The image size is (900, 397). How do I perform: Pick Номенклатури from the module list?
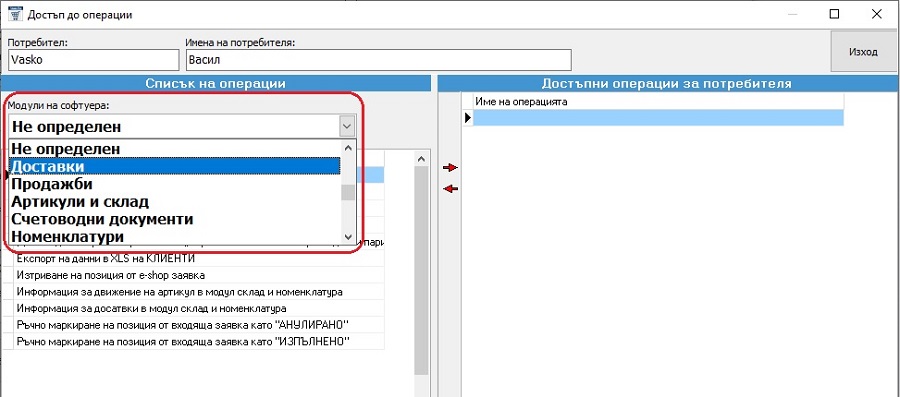[x=174, y=236]
